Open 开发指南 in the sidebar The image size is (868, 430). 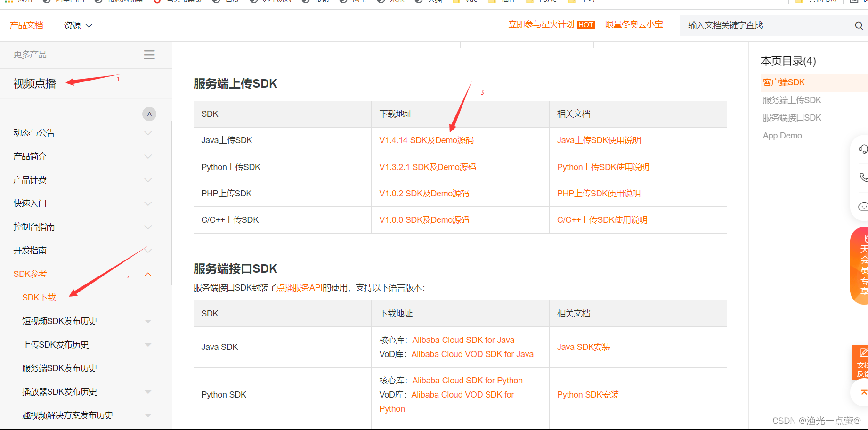coord(30,251)
